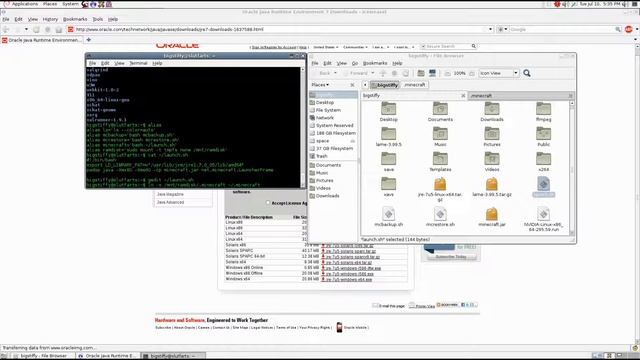This screenshot has width=640, height=360.
Task: Open the terminal Edit menu
Action: [105, 63]
